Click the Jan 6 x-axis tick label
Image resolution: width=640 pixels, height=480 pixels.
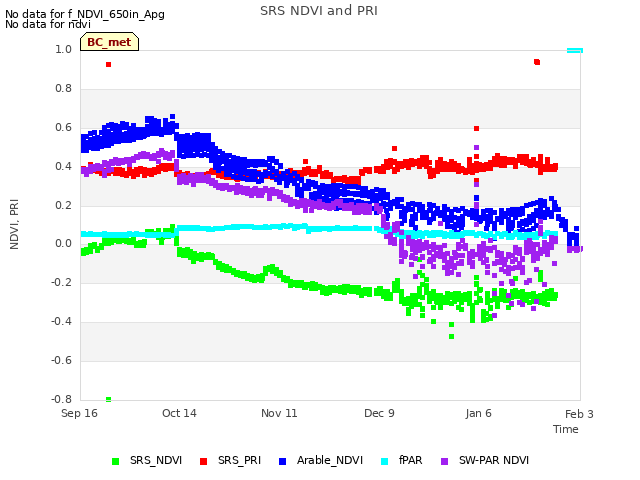coord(478,413)
